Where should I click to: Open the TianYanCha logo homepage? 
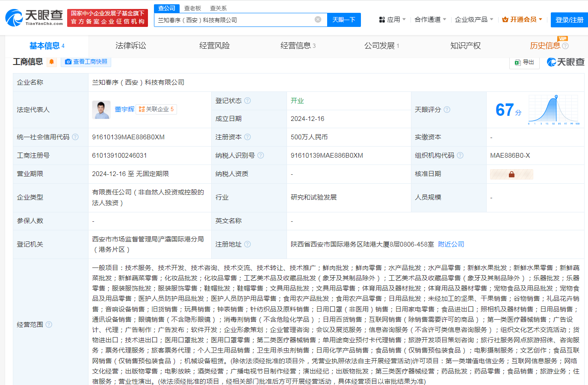click(x=34, y=18)
